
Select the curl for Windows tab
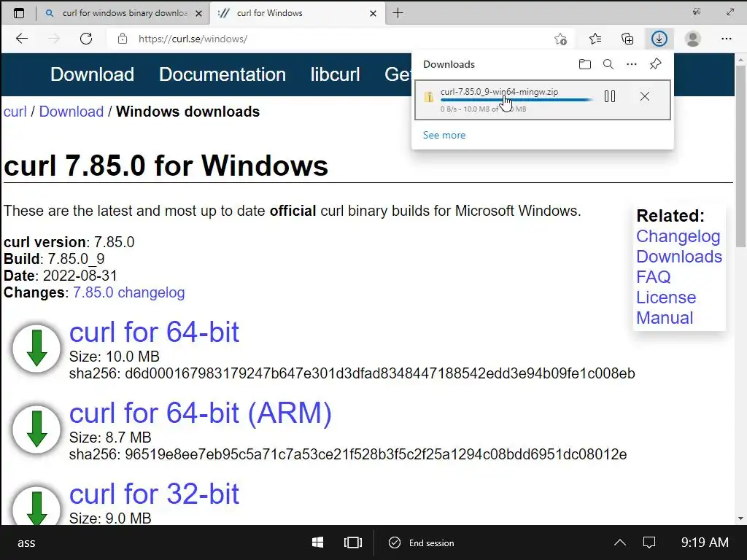(298, 13)
